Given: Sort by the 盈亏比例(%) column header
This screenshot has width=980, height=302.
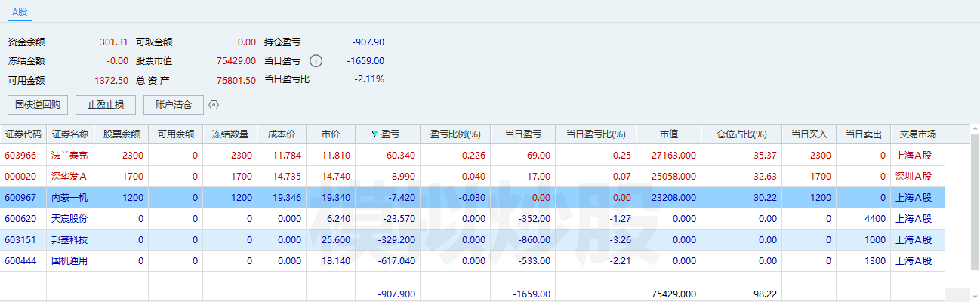Looking at the screenshot, I should (455, 134).
